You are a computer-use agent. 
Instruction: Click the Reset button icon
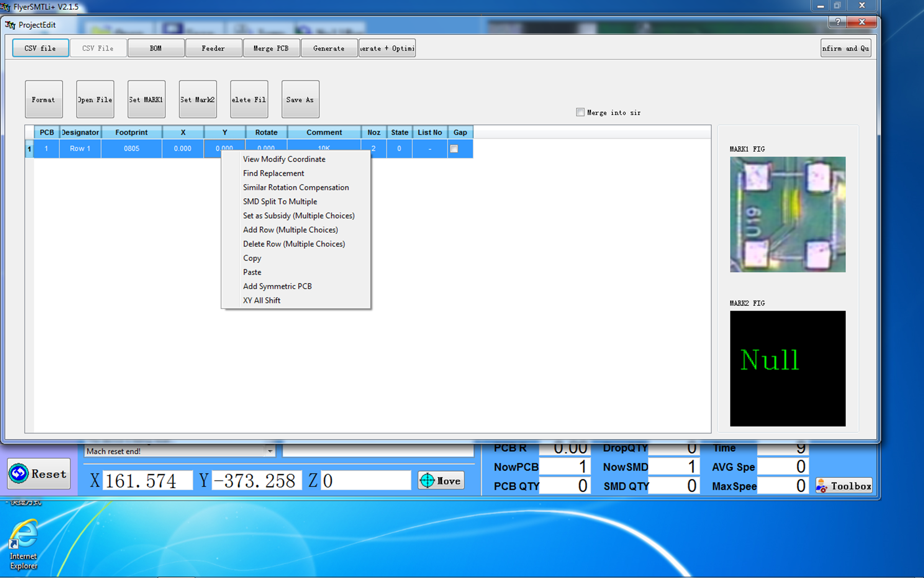point(19,473)
